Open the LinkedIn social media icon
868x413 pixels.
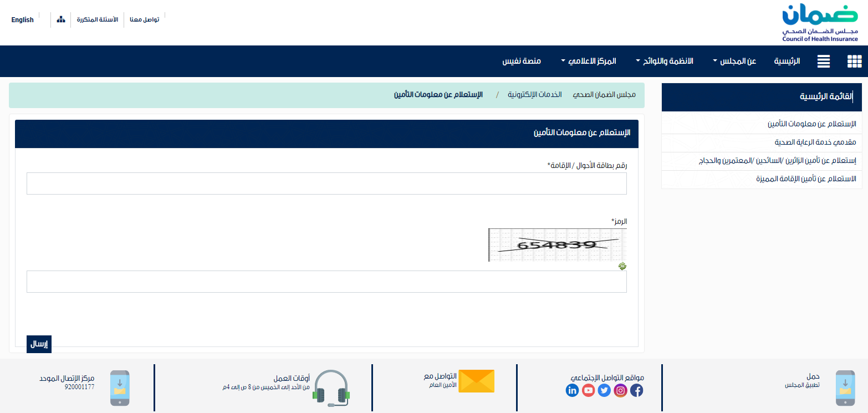(572, 390)
